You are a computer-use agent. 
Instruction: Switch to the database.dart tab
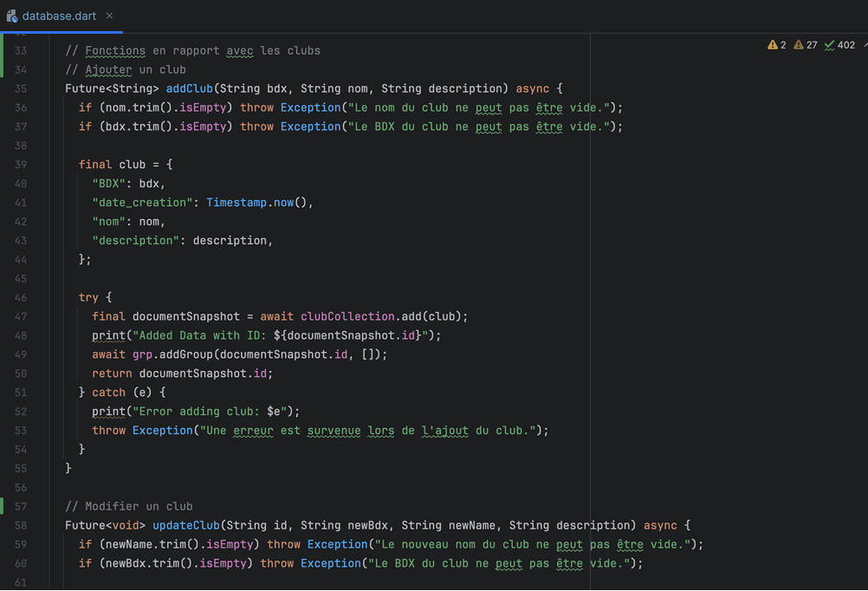[59, 16]
